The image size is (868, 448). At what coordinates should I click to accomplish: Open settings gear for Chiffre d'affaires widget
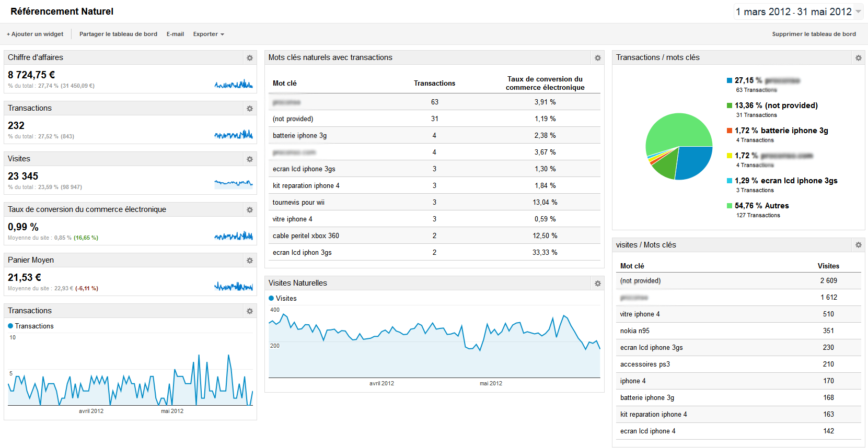(250, 58)
